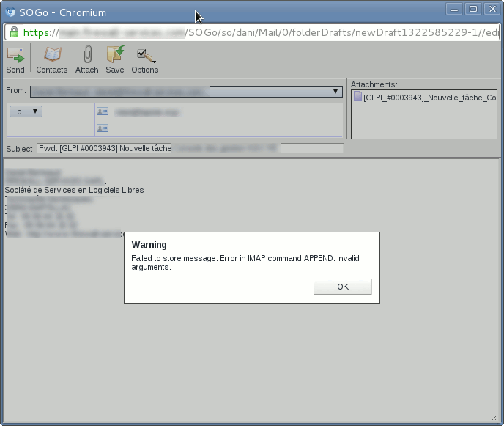Open the To recipient type dropdown
This screenshot has width=504, height=426.
26,111
